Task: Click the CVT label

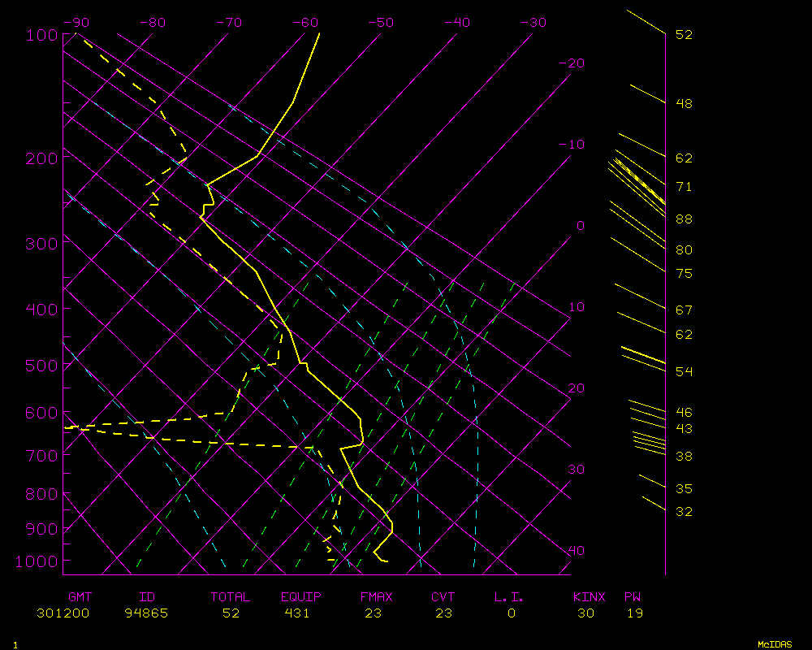Action: pos(443,597)
